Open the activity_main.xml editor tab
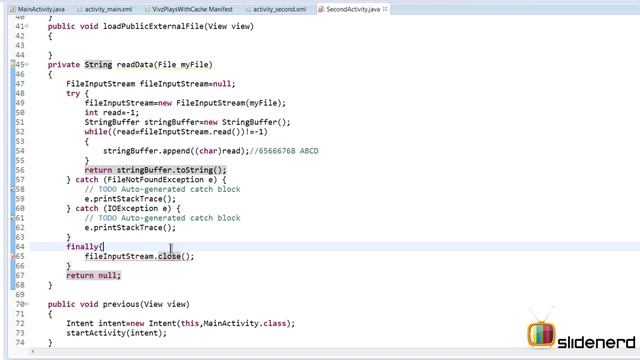Viewport: 640px width, 360px height. pos(104,9)
